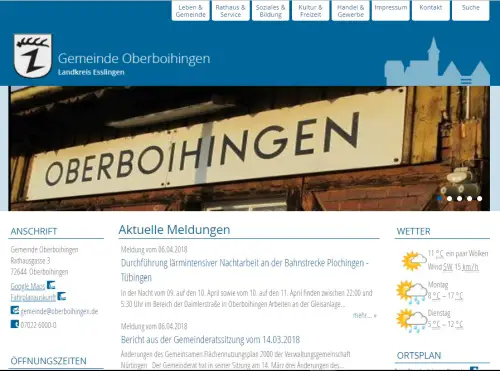The height and width of the screenshot is (371, 500).
Task: Click the 72644 Oberboihingen address line
Action: [x=39, y=272]
